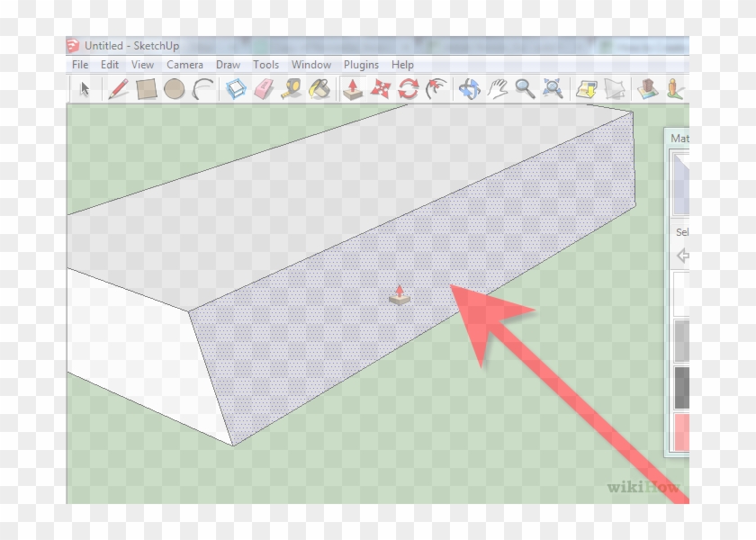Choose the Circle tool

[175, 88]
